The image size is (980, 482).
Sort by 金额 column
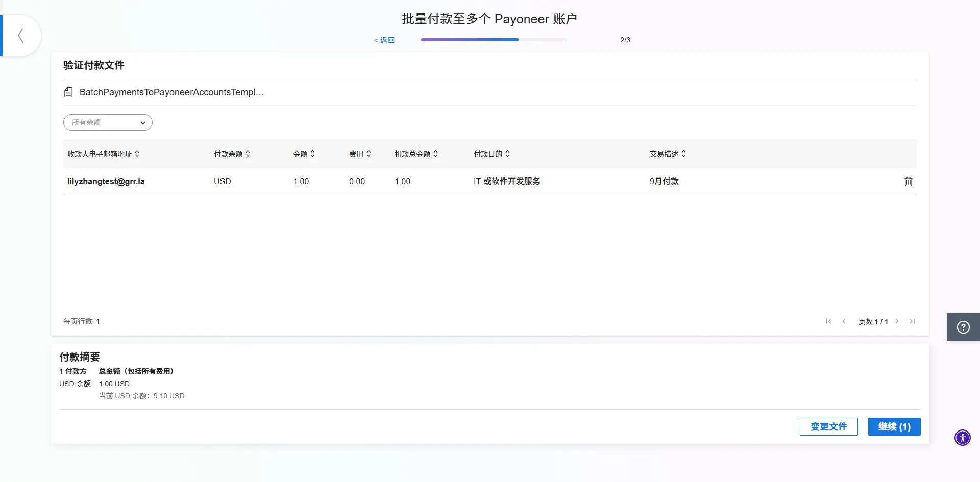click(304, 154)
